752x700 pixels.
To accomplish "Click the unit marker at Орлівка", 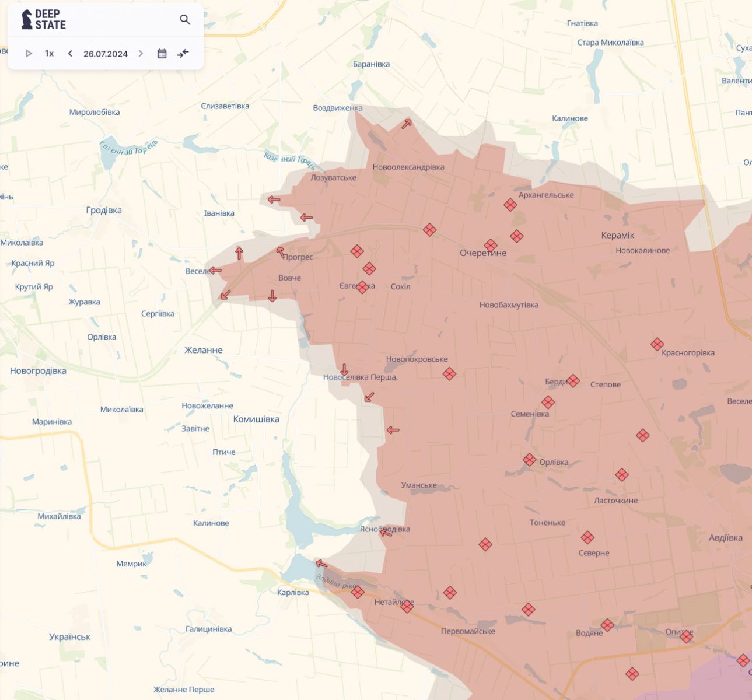I will click(x=529, y=460).
